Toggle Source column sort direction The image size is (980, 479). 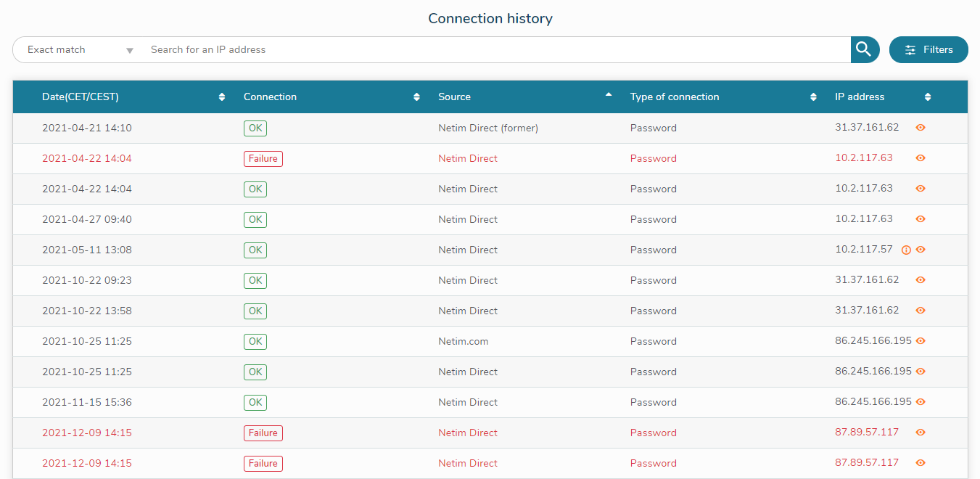[608, 96]
